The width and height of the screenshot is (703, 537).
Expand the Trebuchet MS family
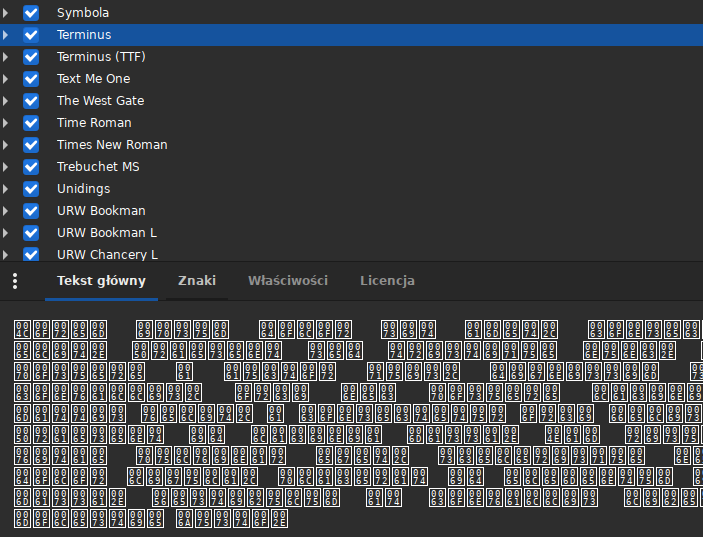pos(5,166)
